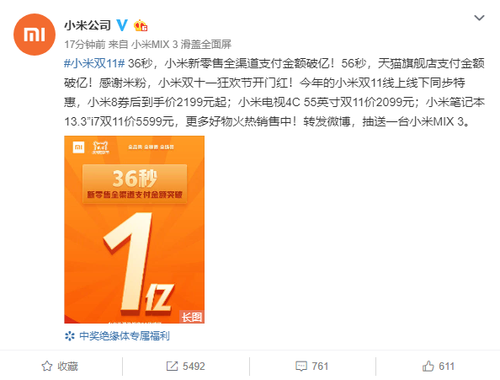The image size is (500, 380).
Task: Open the 5492 reposts count
Action: tap(194, 366)
